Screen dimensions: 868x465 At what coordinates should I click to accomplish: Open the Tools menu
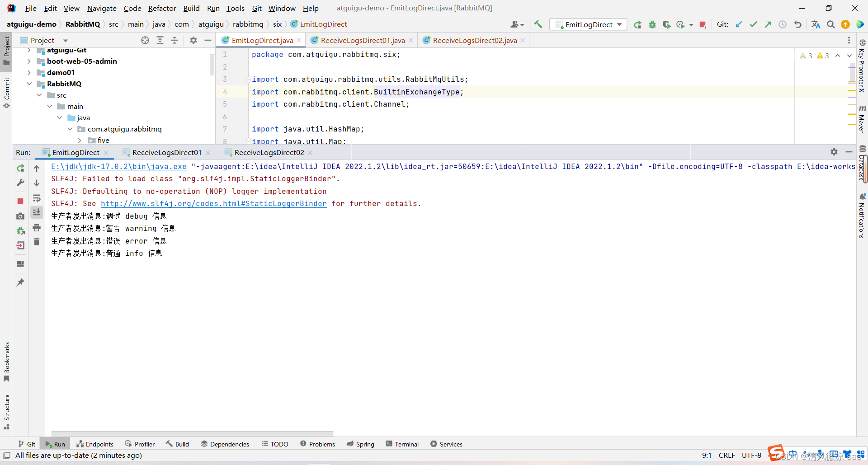(235, 8)
